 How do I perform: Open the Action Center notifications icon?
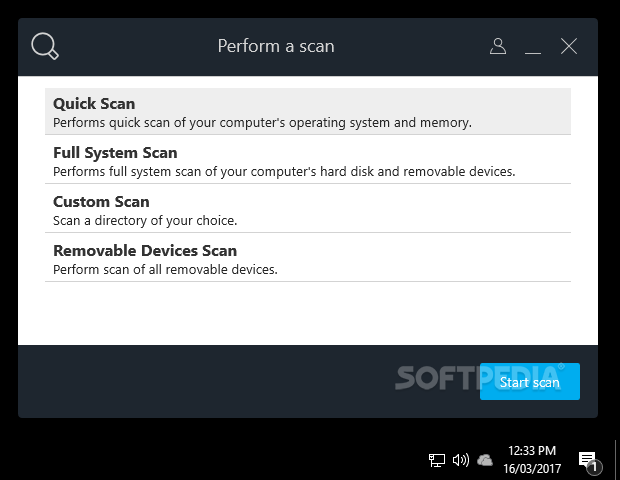[x=590, y=462]
